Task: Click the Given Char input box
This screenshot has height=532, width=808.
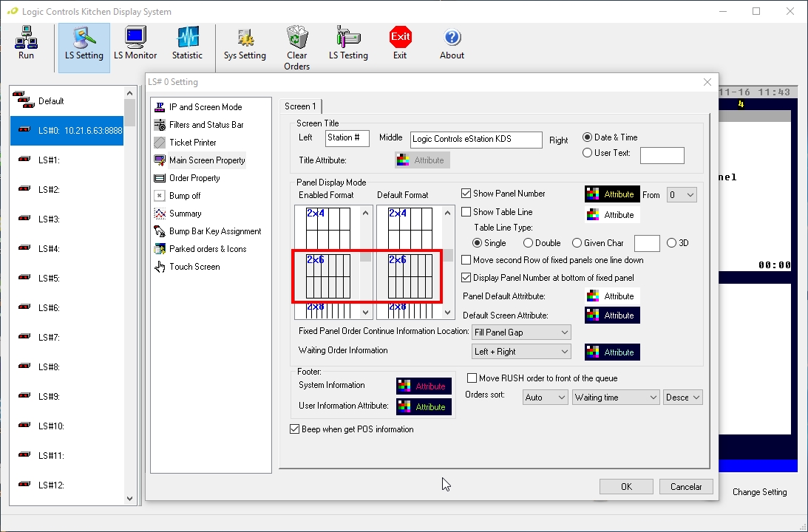Action: [648, 243]
